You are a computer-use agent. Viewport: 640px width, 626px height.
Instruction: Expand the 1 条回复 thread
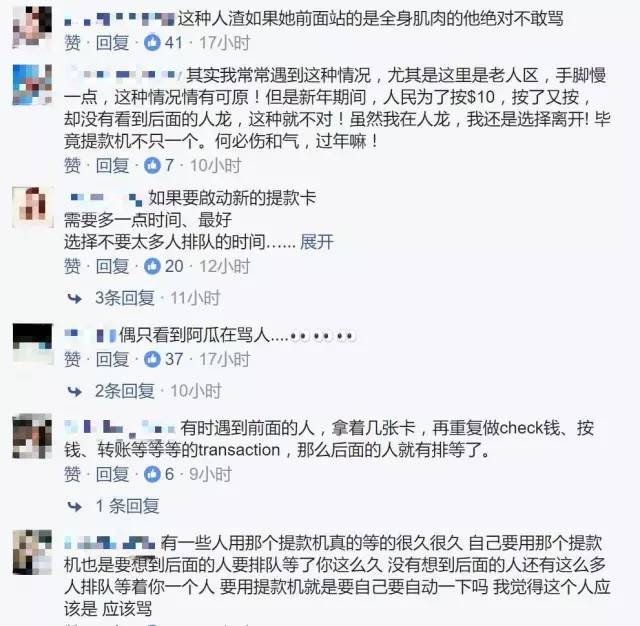click(x=127, y=506)
